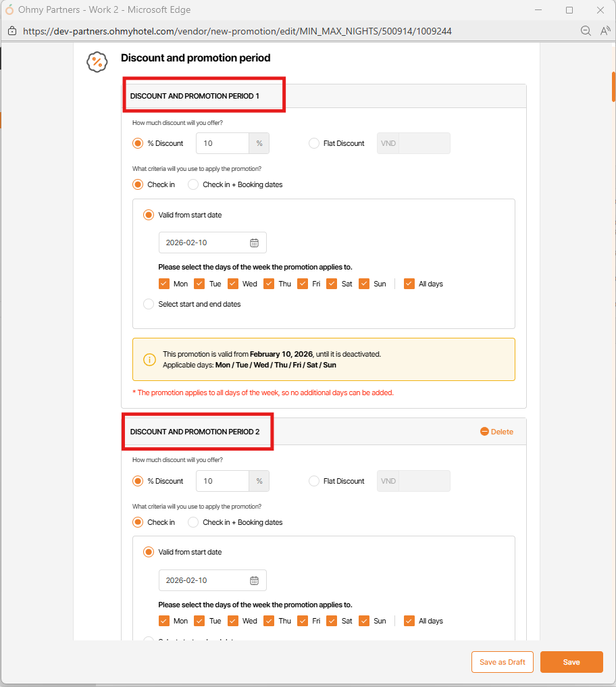Save the promotion
The height and width of the screenshot is (687, 616).
pyautogui.click(x=571, y=662)
